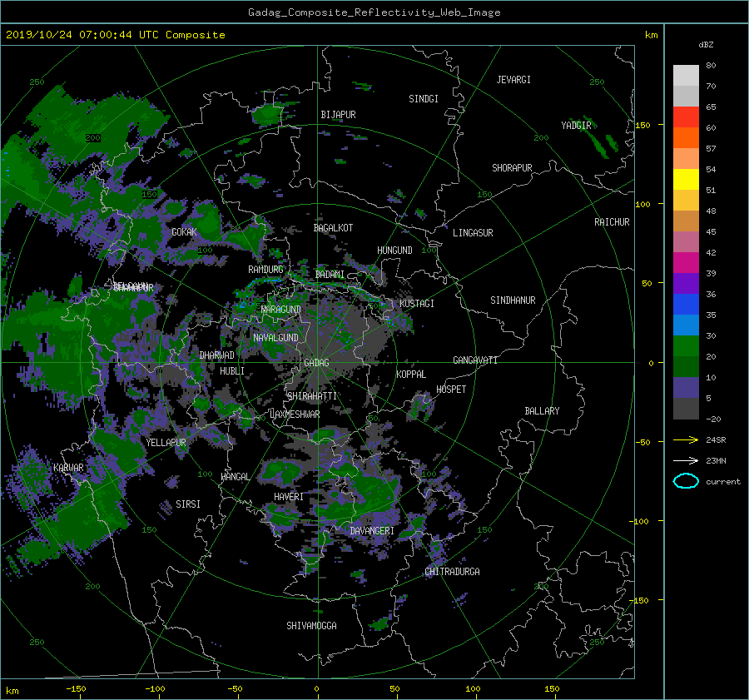Click the BIJAPUR city label
Screen dimensions: 749x700
point(338,115)
